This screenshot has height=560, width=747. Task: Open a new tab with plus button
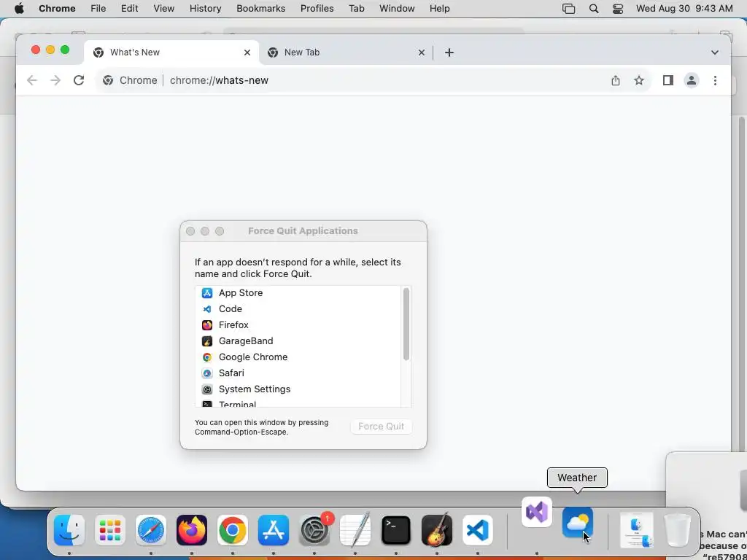[449, 52]
